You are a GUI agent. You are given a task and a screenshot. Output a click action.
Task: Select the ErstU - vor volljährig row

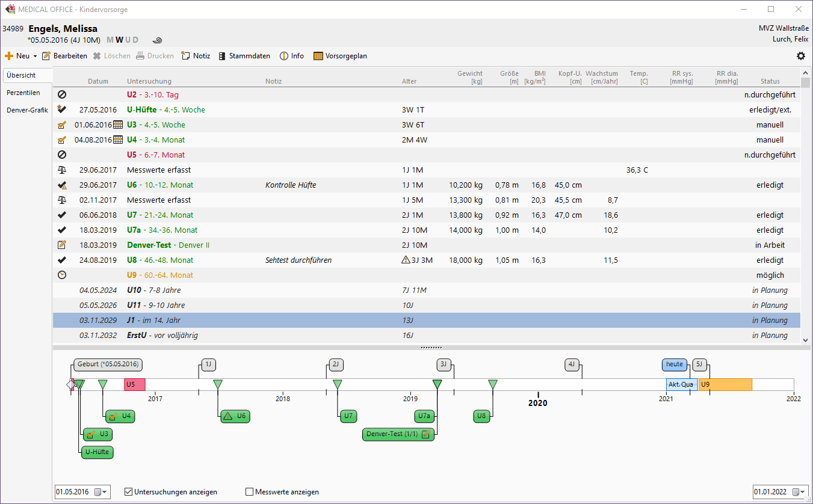click(427, 336)
